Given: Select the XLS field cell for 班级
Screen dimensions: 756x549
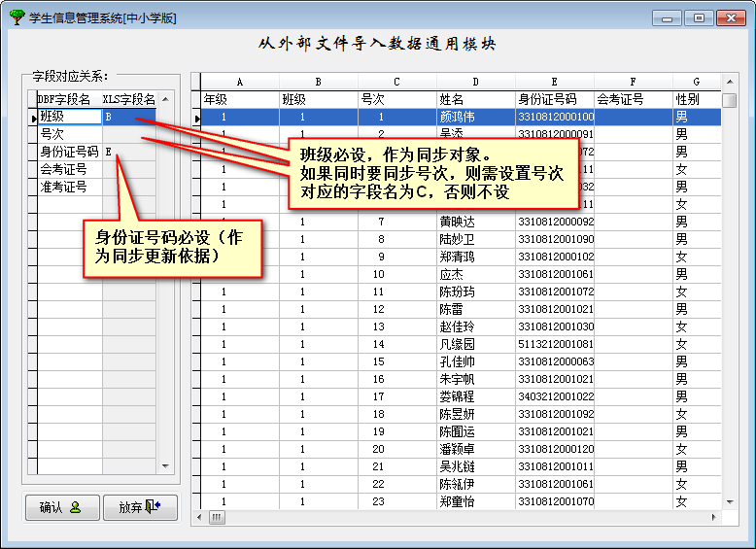Looking at the screenshot, I should tap(128, 117).
